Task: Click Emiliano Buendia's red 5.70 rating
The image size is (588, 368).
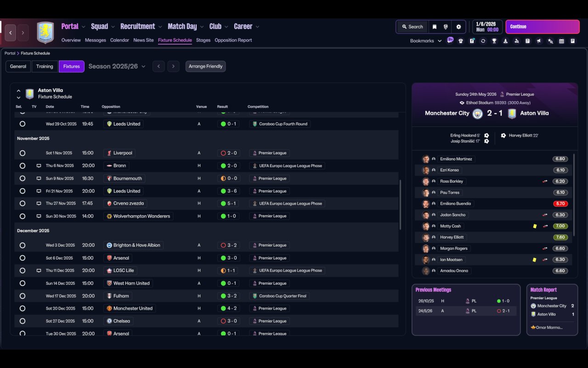Action: coord(560,204)
